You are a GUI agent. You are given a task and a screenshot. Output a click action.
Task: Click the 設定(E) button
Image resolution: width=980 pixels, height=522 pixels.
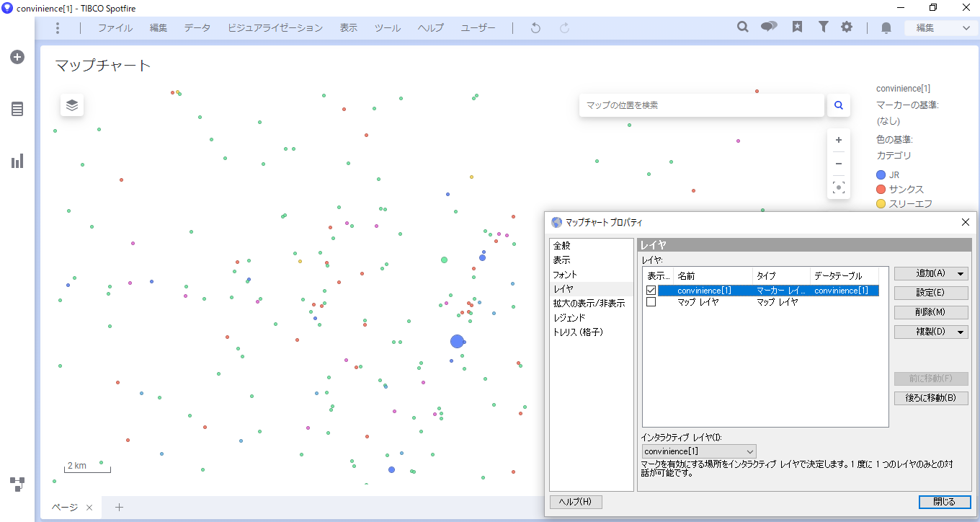pyautogui.click(x=931, y=293)
